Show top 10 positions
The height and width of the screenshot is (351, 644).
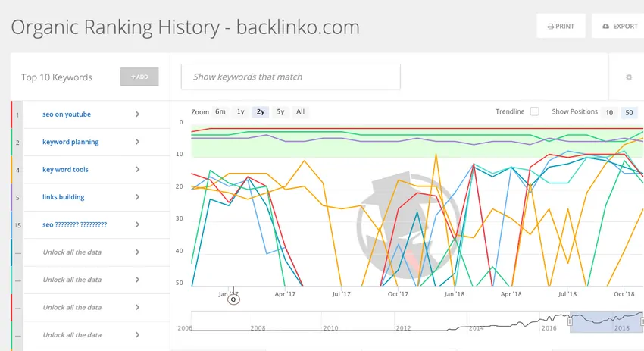tap(609, 113)
